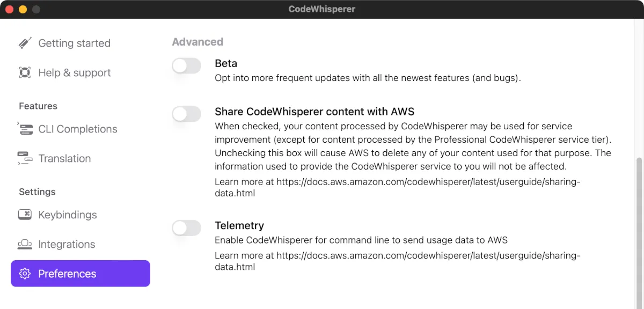Click the Preferences gear icon
The width and height of the screenshot is (644, 309).
point(25,274)
